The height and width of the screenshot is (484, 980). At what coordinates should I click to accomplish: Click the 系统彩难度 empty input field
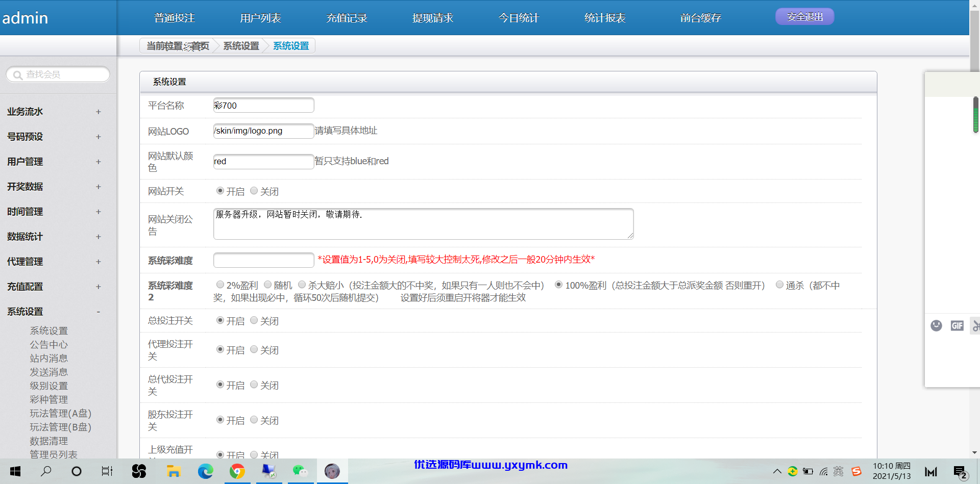point(263,260)
